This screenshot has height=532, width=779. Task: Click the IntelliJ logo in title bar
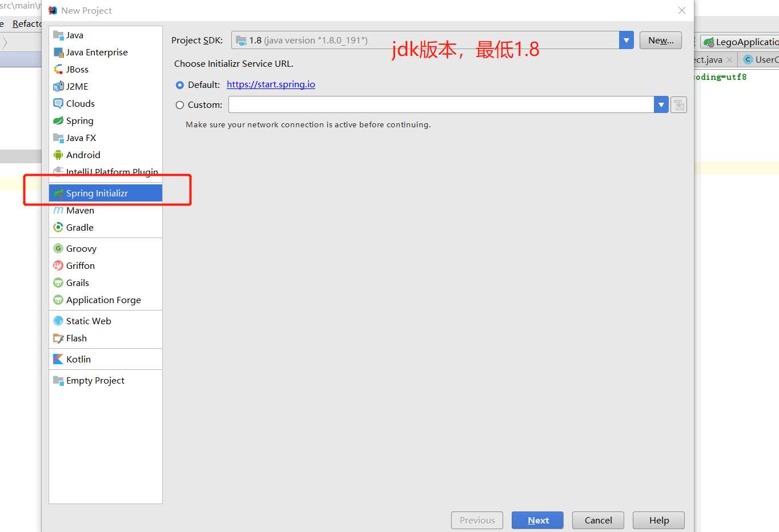(x=53, y=10)
